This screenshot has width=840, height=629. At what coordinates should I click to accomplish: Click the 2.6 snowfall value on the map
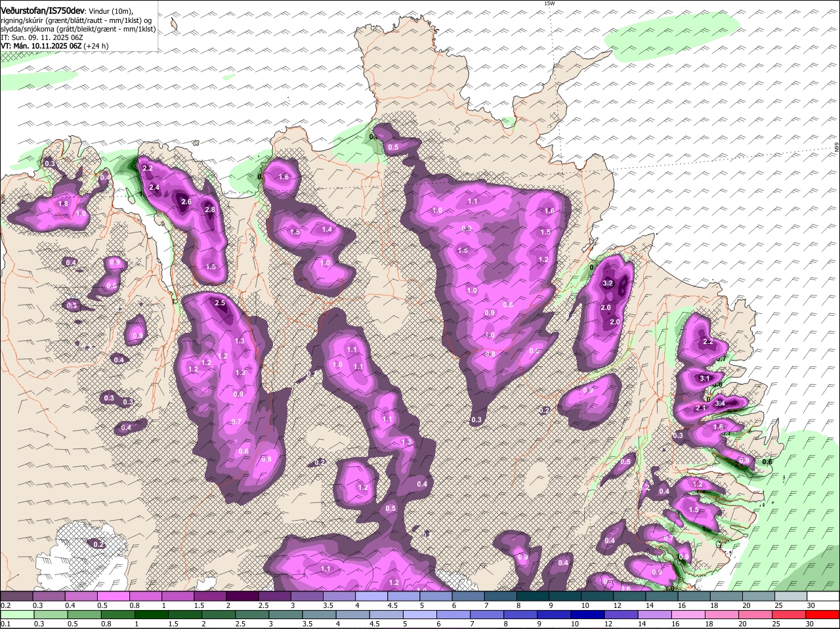[x=186, y=202]
